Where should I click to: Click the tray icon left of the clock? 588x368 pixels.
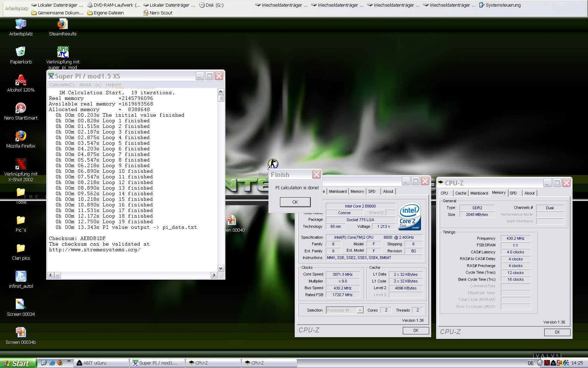pos(566,363)
